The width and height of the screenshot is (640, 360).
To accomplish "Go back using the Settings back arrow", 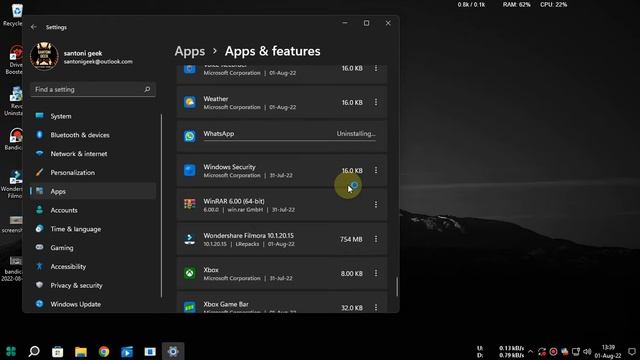I will 33,27.
